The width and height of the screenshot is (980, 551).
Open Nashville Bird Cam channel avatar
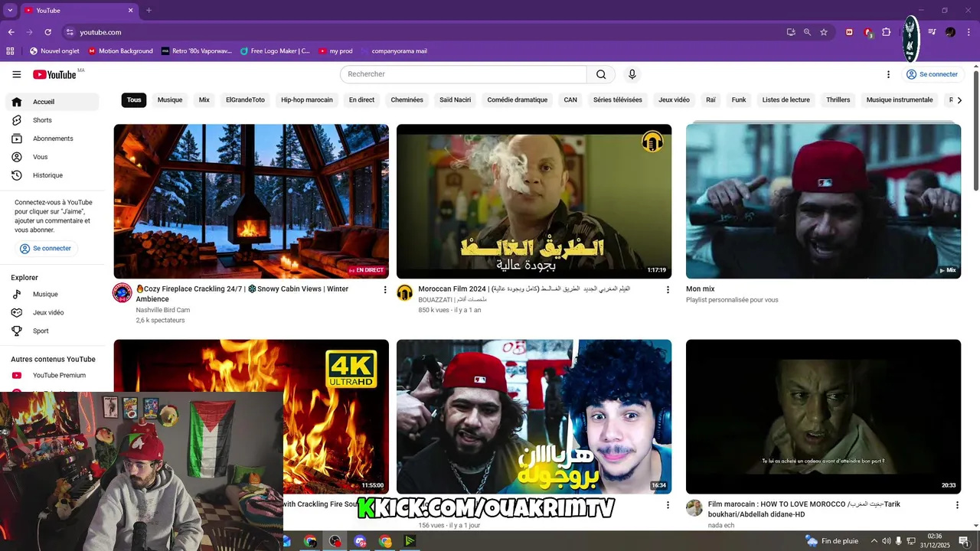122,292
